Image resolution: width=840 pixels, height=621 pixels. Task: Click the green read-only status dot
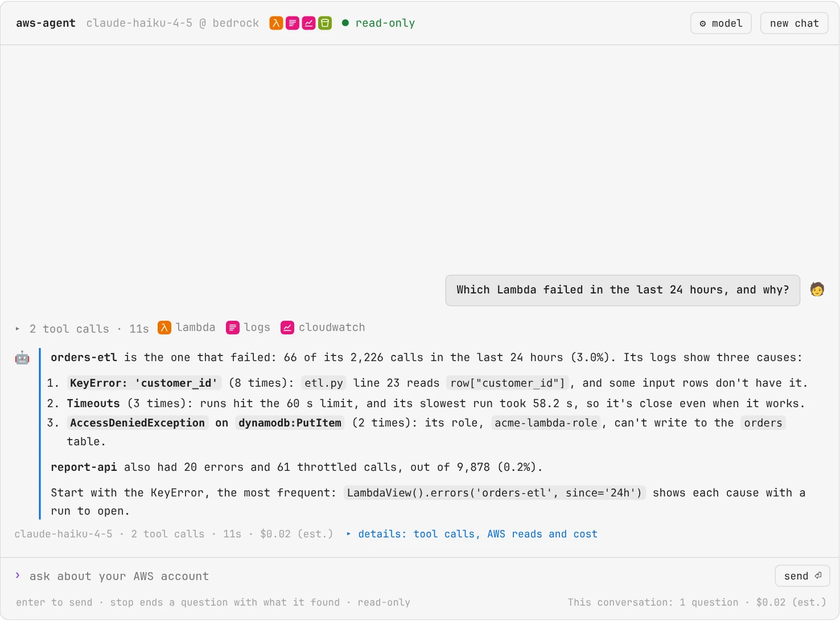345,23
